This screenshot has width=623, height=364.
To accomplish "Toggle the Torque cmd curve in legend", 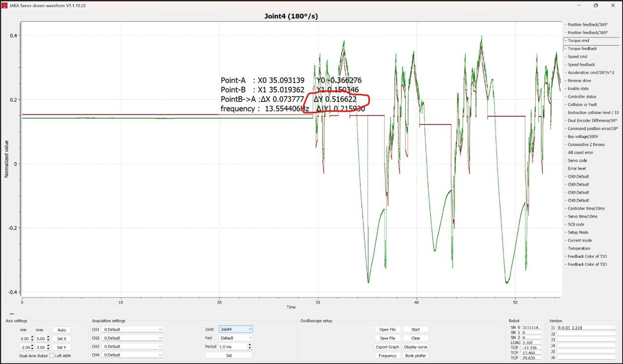I will pyautogui.click(x=578, y=40).
